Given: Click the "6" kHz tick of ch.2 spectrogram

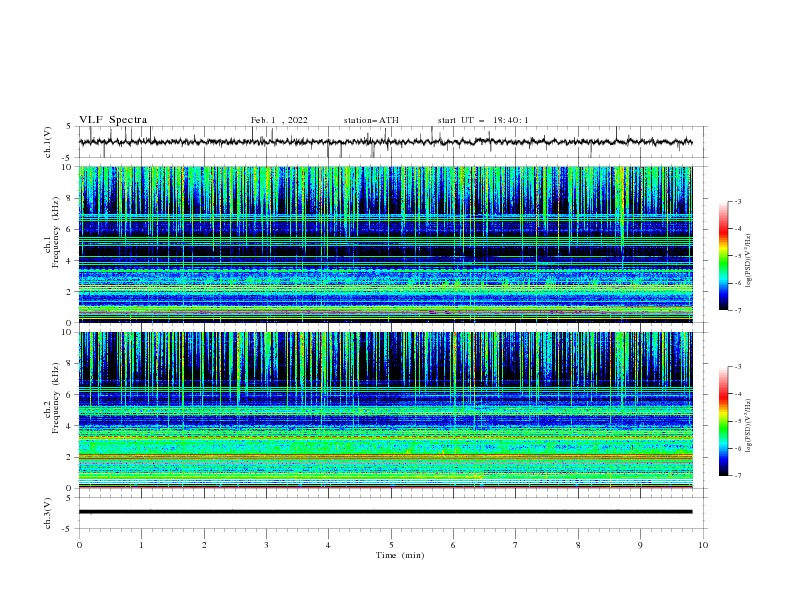Looking at the screenshot, I should [x=70, y=395].
